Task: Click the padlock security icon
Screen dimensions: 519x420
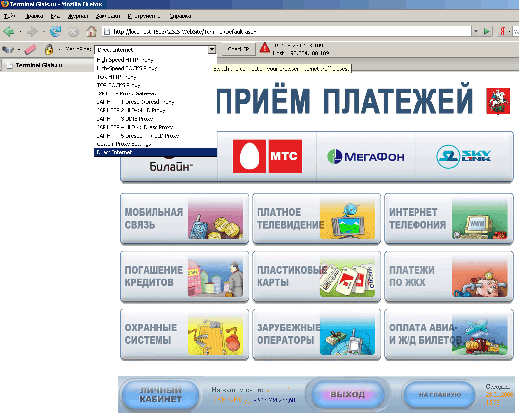Action: 49,49
